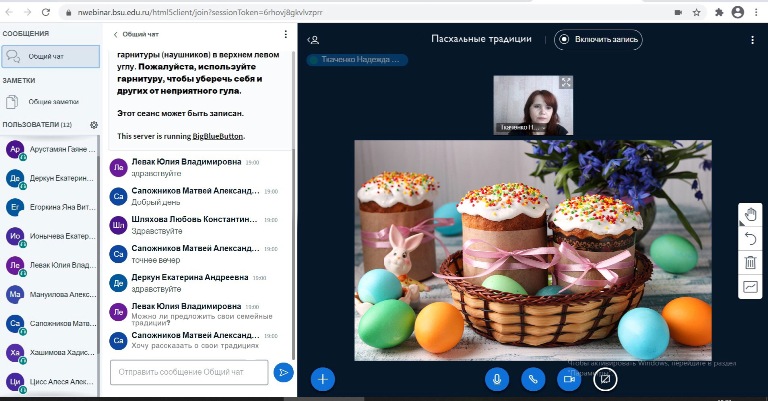Clear annotations with the trash icon
This screenshot has height=401, width=768.
750,262
